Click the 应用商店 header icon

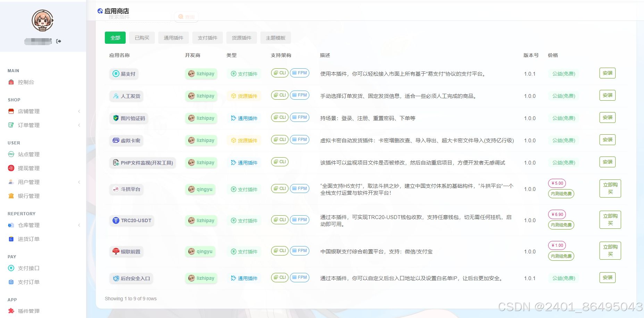point(100,11)
